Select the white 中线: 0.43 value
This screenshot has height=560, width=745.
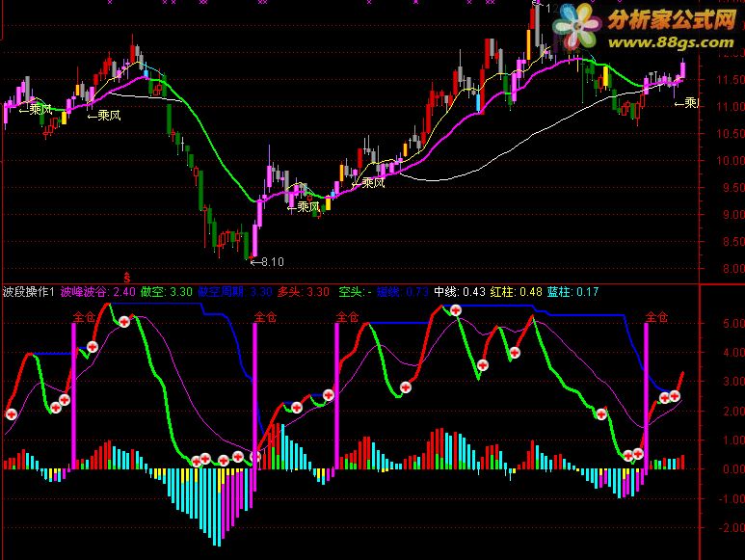pos(460,292)
